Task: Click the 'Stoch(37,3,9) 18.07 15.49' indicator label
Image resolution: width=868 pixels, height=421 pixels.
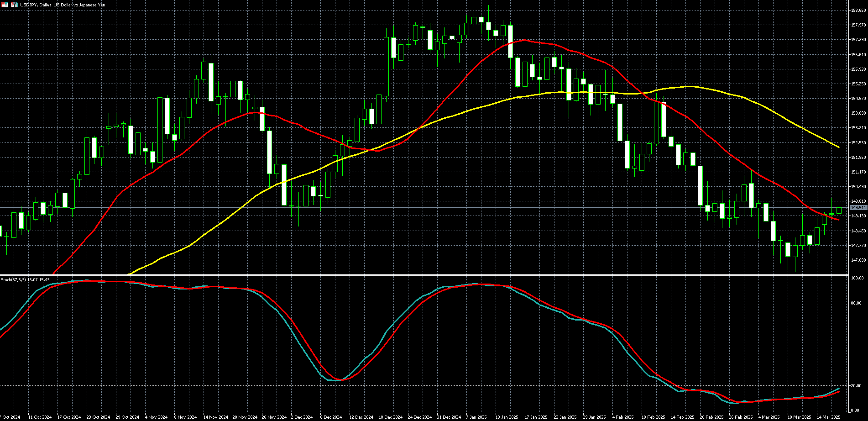Action: click(25, 279)
